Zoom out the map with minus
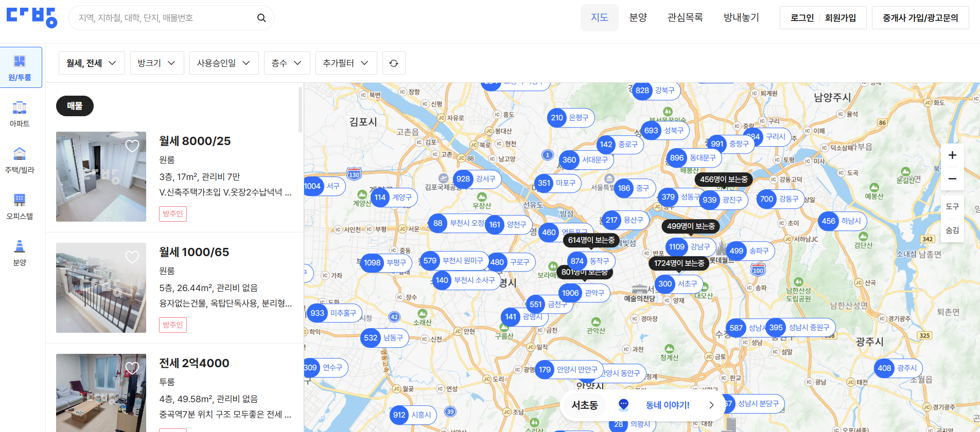Screen dimensions: 980x432 click(952, 179)
